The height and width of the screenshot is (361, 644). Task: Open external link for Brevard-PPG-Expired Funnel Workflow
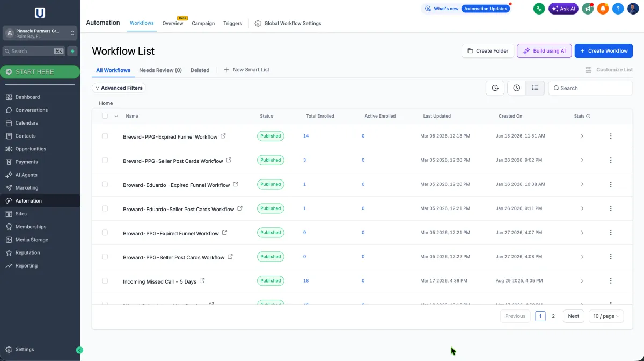click(x=223, y=136)
